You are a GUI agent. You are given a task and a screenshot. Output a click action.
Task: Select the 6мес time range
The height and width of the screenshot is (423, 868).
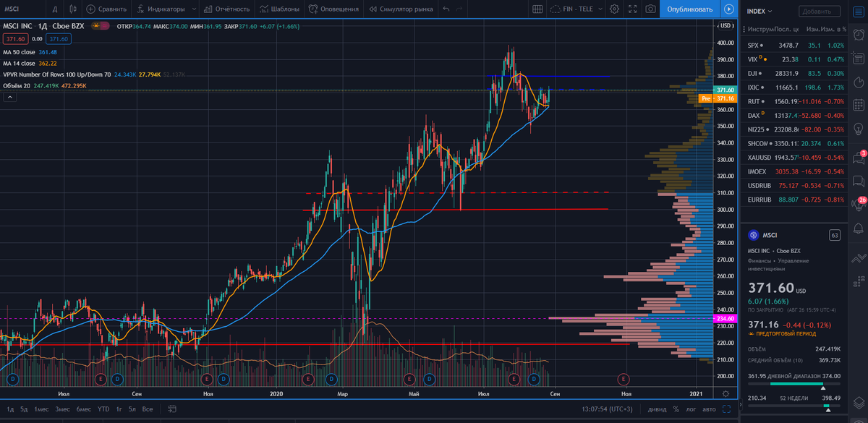[83, 409]
